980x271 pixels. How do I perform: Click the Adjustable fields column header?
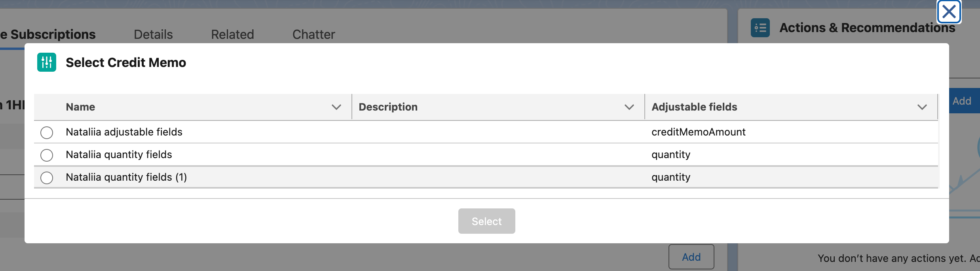coord(694,107)
